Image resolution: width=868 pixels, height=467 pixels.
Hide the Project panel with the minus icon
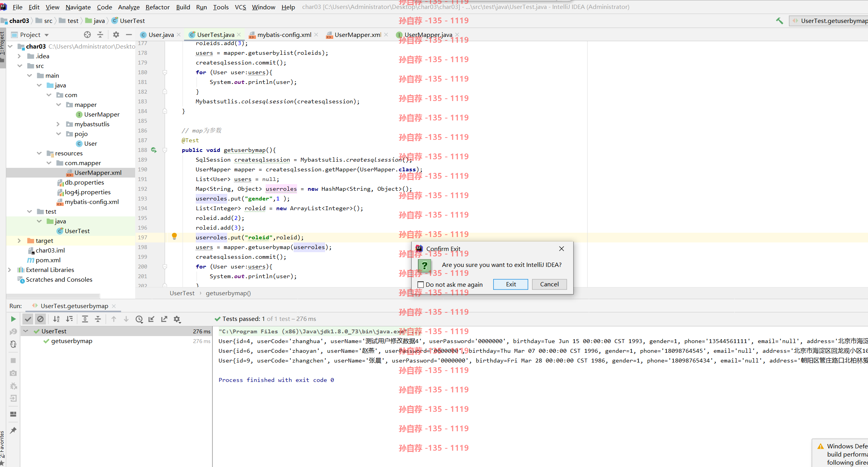pyautogui.click(x=129, y=35)
